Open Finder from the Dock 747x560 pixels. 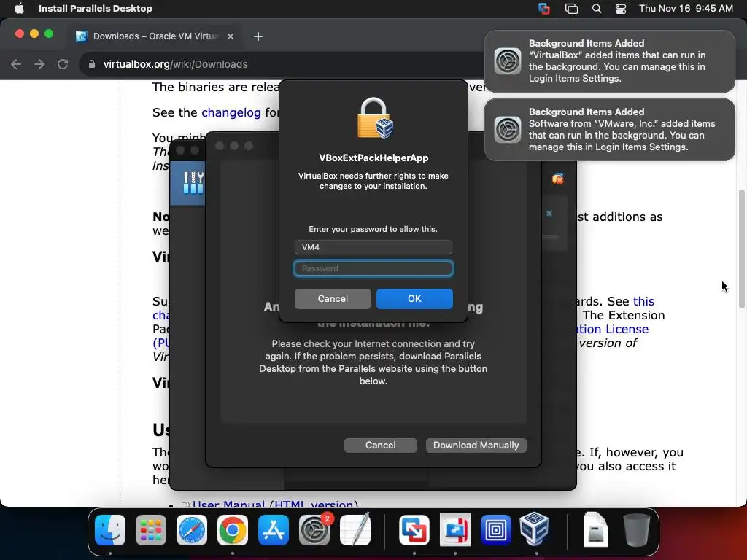pyautogui.click(x=110, y=530)
